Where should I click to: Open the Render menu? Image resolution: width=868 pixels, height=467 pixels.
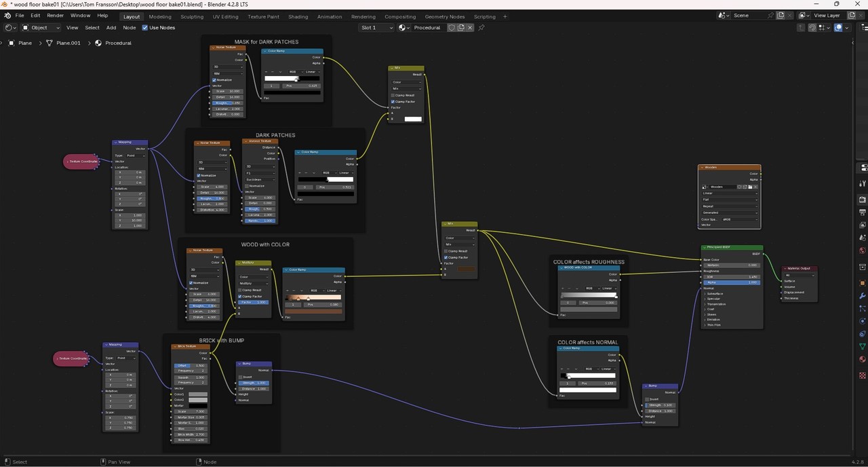click(55, 16)
